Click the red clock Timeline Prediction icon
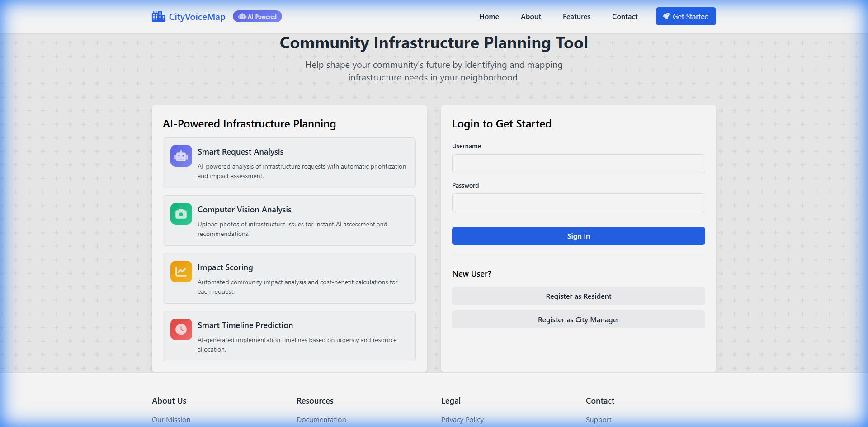This screenshot has width=868, height=427. coord(181,330)
